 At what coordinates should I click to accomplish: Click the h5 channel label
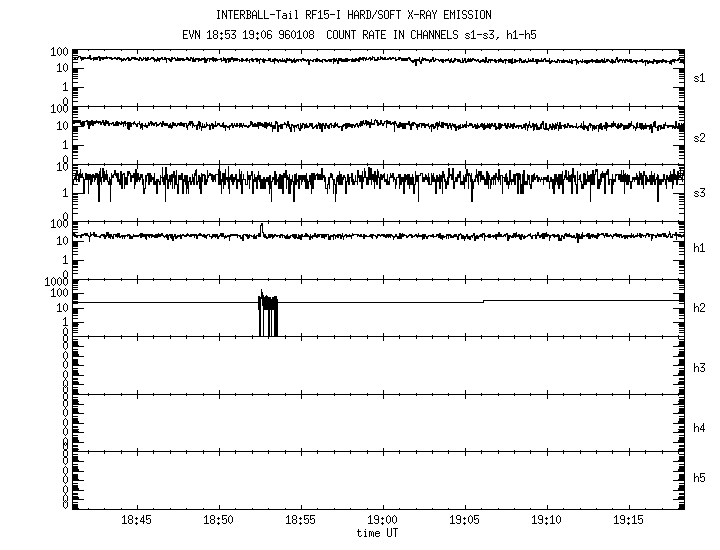[699, 477]
